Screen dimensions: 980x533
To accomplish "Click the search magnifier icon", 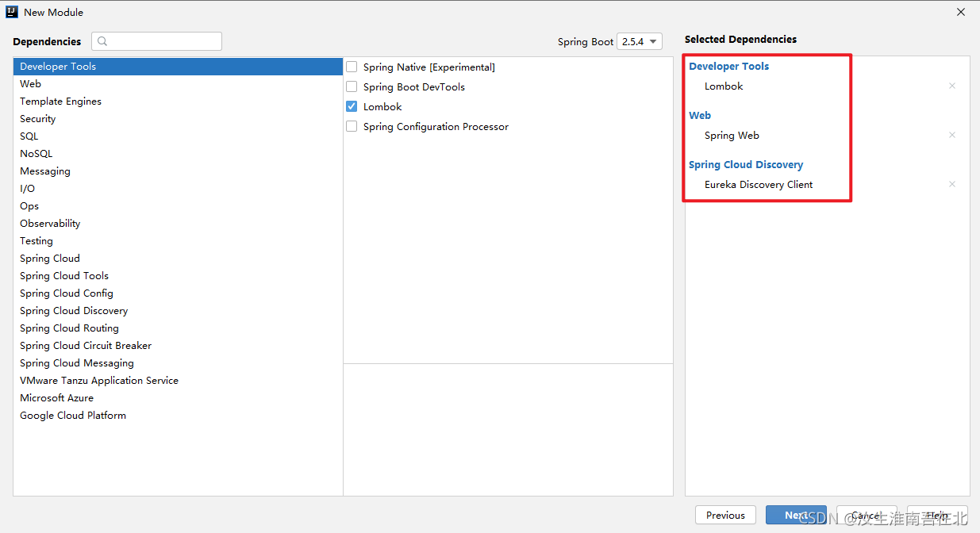I will tap(102, 41).
